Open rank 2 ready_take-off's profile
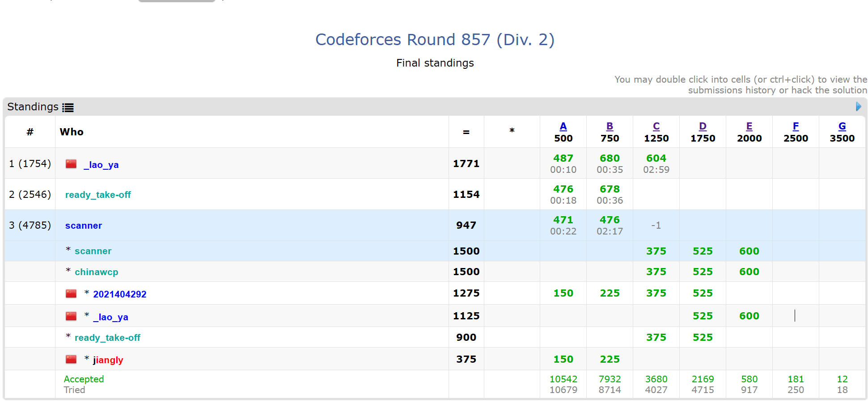Screen dimensions: 868x402 (98, 195)
